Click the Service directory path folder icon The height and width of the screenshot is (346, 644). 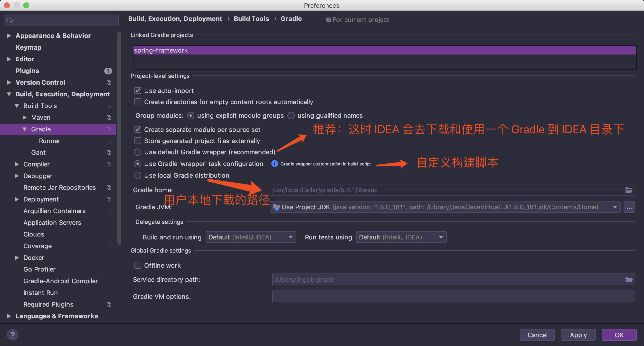tap(628, 280)
